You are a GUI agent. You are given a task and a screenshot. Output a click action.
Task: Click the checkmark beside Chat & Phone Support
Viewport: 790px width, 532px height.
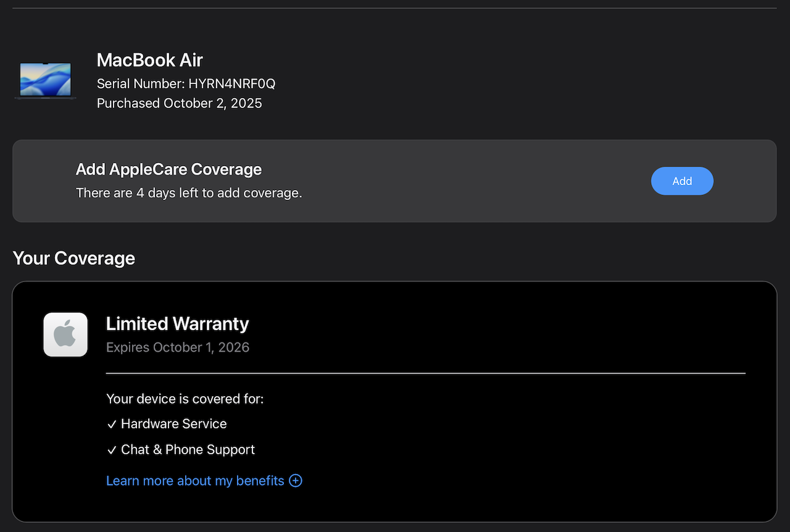[x=112, y=451]
